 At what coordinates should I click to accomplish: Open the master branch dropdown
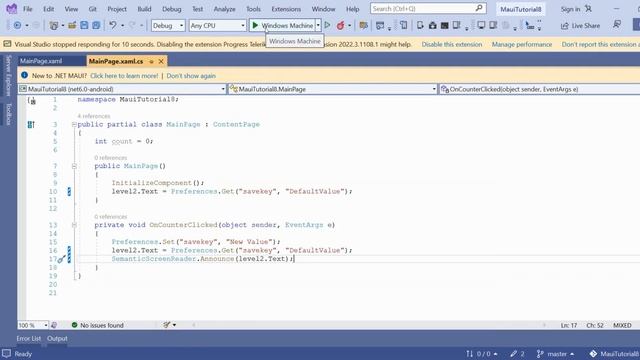(x=556, y=353)
